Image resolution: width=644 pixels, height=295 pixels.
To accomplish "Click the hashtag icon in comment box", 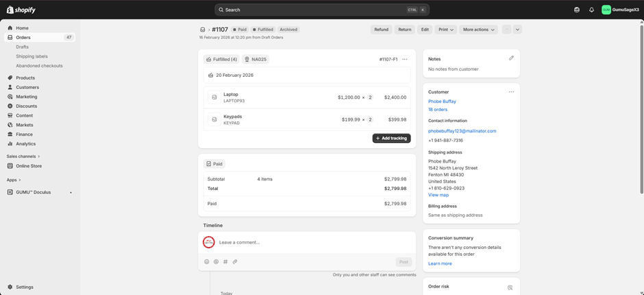I will point(225,261).
